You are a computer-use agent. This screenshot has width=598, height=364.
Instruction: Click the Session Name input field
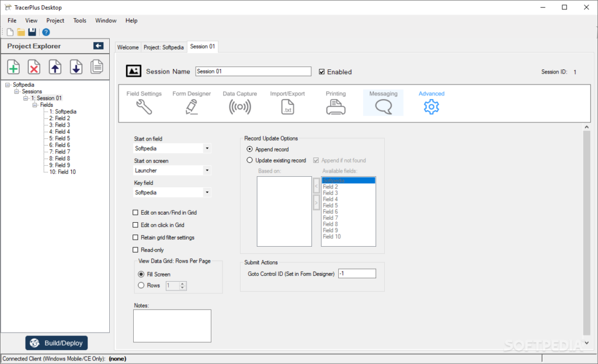click(253, 71)
